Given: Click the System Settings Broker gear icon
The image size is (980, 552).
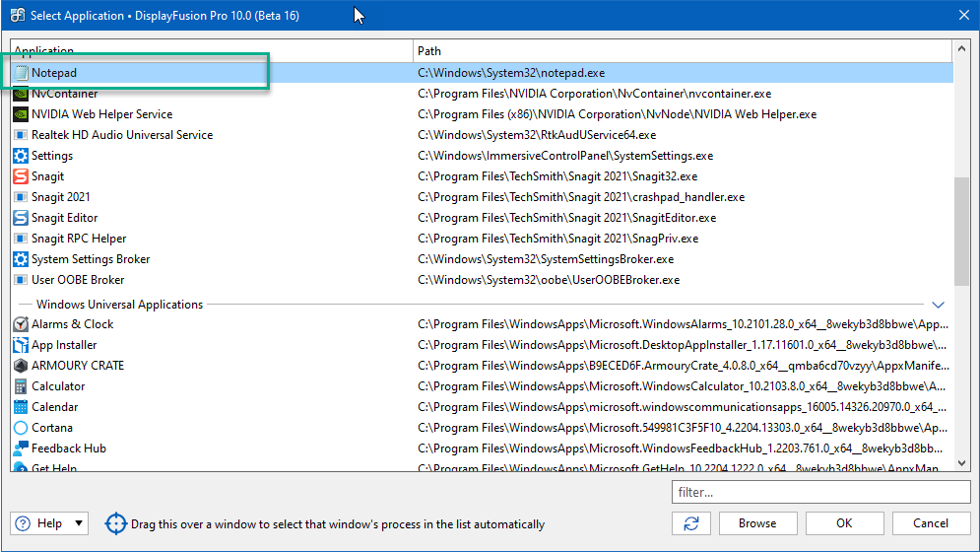Looking at the screenshot, I should pos(21,258).
